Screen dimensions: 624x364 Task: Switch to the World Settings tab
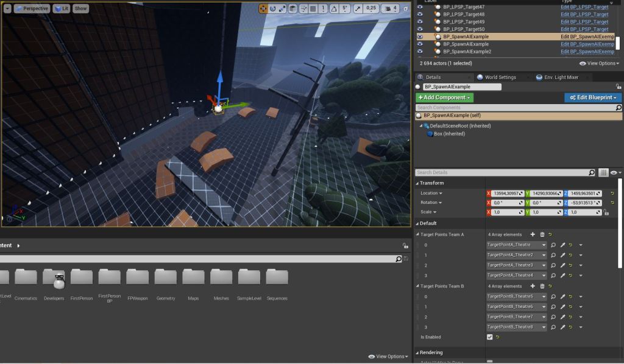click(x=499, y=77)
